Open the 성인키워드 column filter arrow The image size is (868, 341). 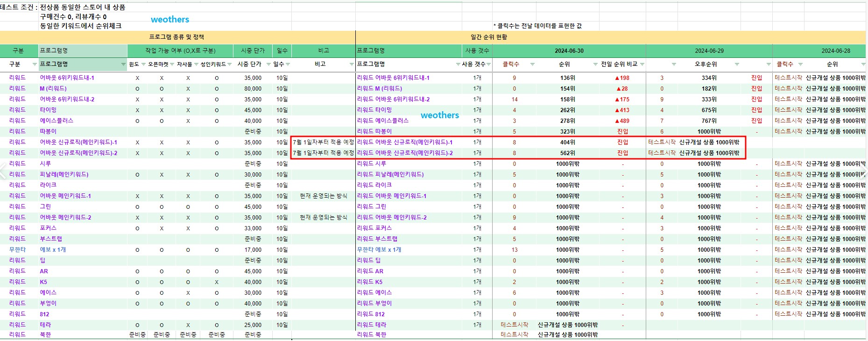(229, 64)
